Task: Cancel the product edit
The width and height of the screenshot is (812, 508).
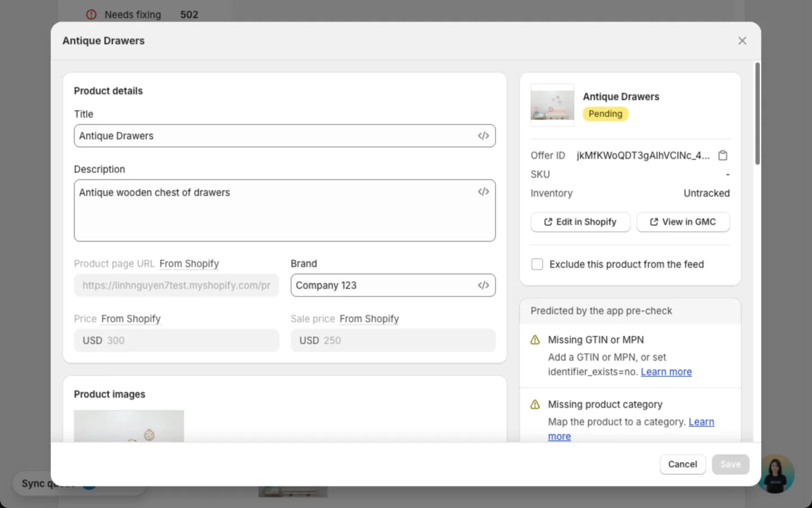Action: 682,464
